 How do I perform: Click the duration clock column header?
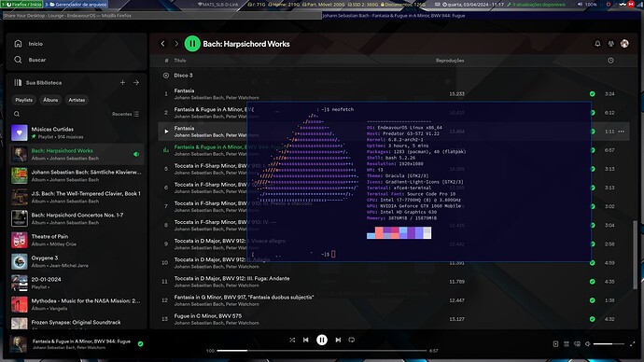point(610,61)
